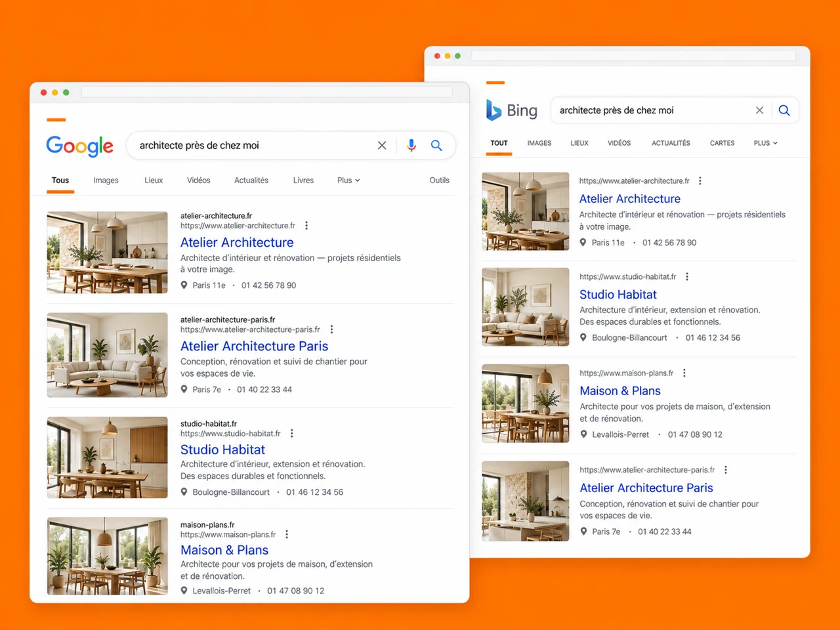The image size is (840, 630).
Task: Click location pin next to Paris 7e in Bing
Action: (x=583, y=532)
